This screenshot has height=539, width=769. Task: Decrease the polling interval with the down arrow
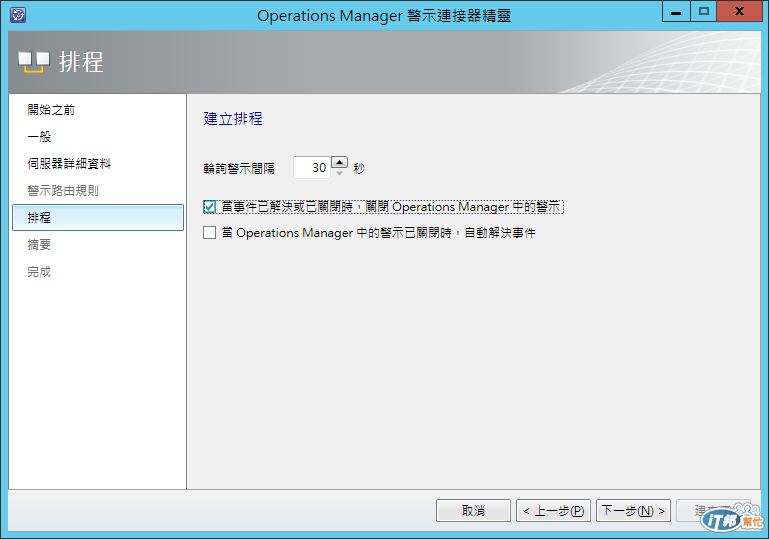[x=339, y=174]
